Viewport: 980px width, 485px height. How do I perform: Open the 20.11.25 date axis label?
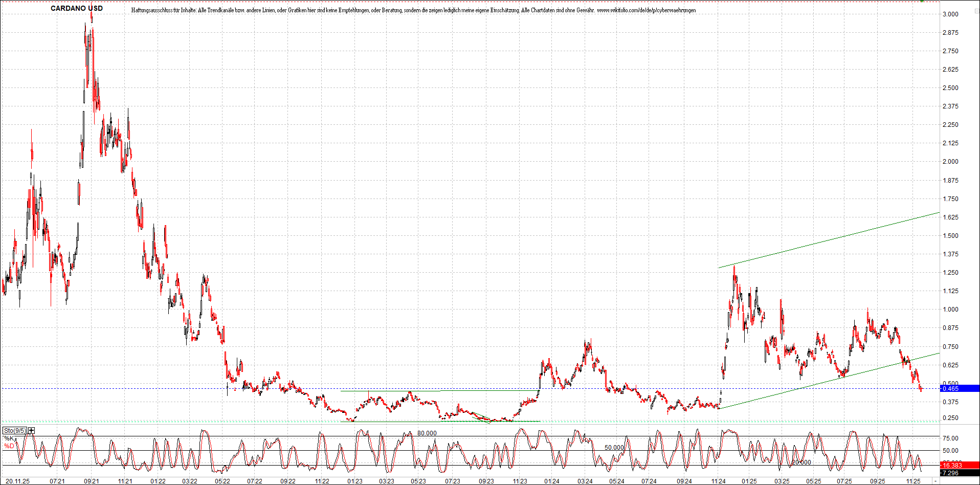tap(18, 481)
